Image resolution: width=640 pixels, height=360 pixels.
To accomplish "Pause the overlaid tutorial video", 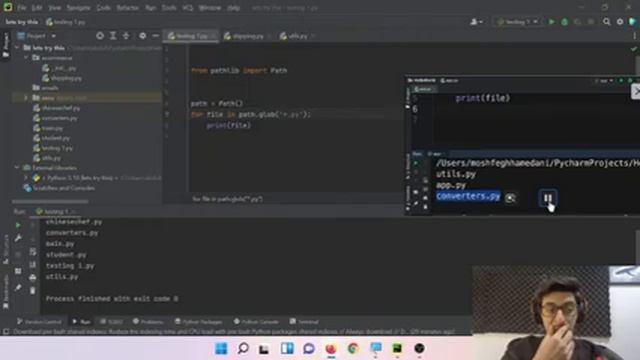I will (x=547, y=198).
